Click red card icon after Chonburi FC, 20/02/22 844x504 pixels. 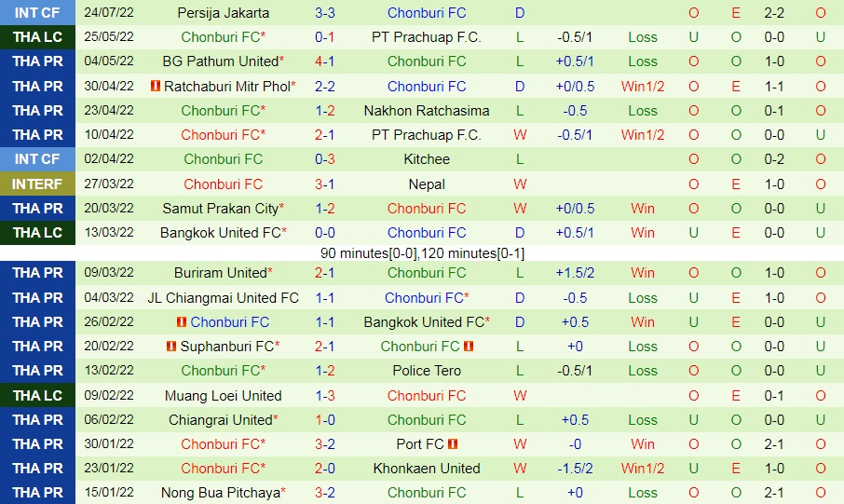pyautogui.click(x=469, y=347)
